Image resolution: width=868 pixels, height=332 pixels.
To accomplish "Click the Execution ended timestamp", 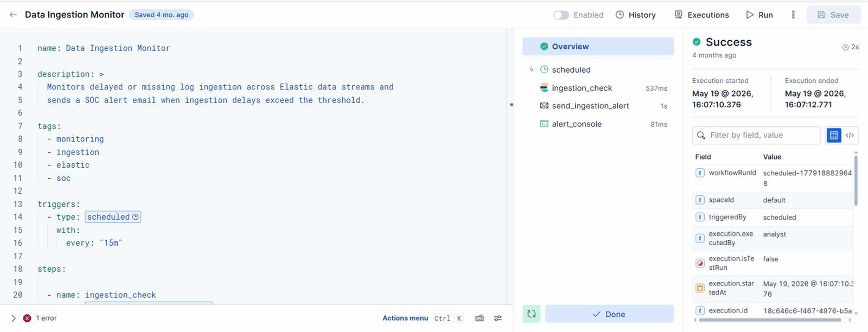I will (x=815, y=99).
